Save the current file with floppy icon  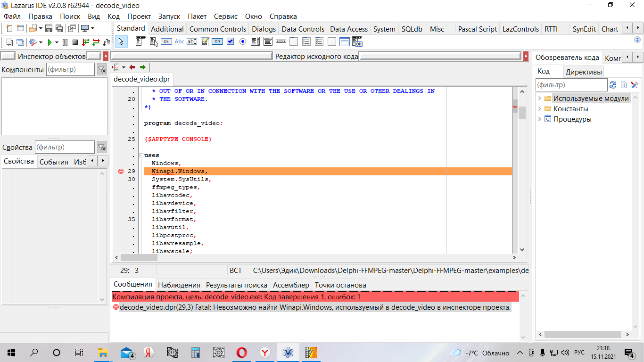[49, 28]
